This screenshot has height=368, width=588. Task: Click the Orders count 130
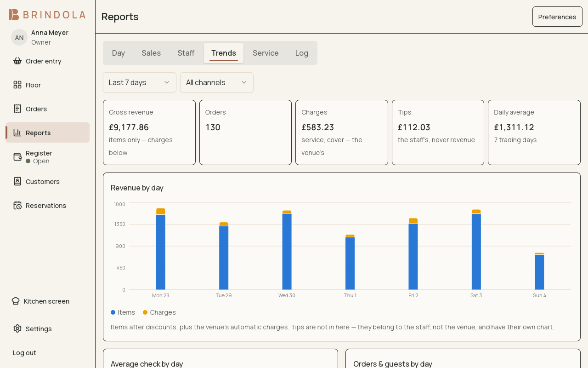point(213,127)
